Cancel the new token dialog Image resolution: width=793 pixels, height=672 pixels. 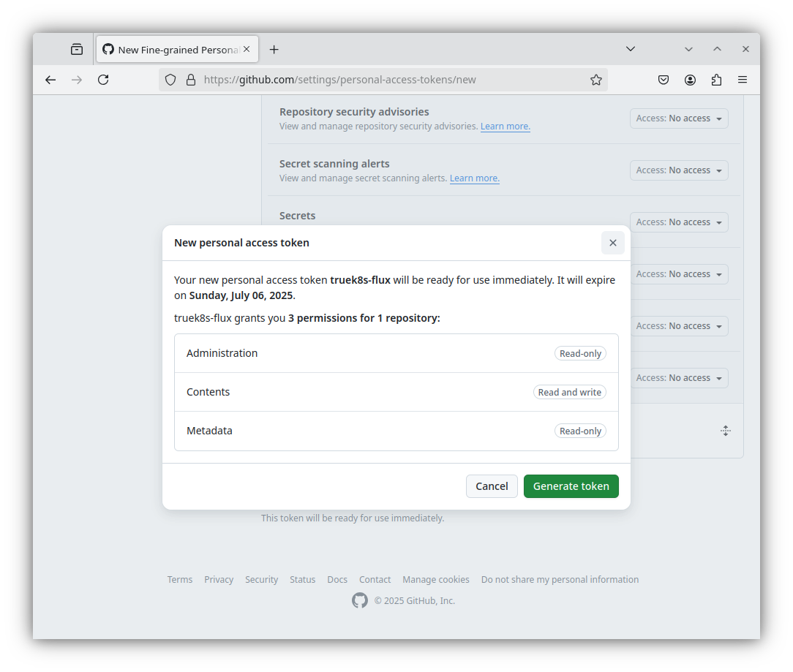(492, 486)
